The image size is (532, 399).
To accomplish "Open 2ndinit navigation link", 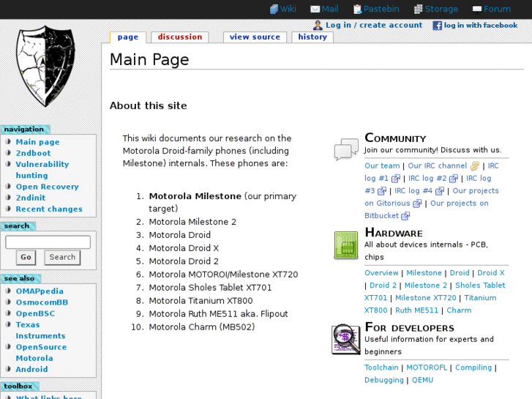I will (x=31, y=198).
